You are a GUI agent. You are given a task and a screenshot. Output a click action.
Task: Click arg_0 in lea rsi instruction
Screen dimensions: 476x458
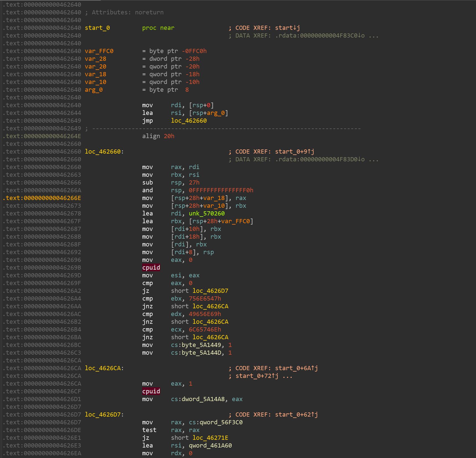(x=216, y=113)
